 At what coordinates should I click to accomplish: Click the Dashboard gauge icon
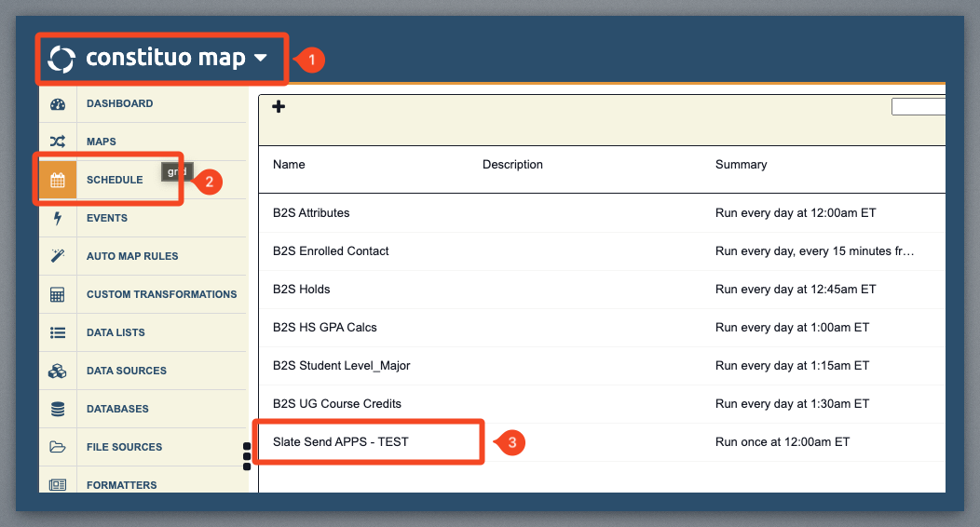pos(58,104)
